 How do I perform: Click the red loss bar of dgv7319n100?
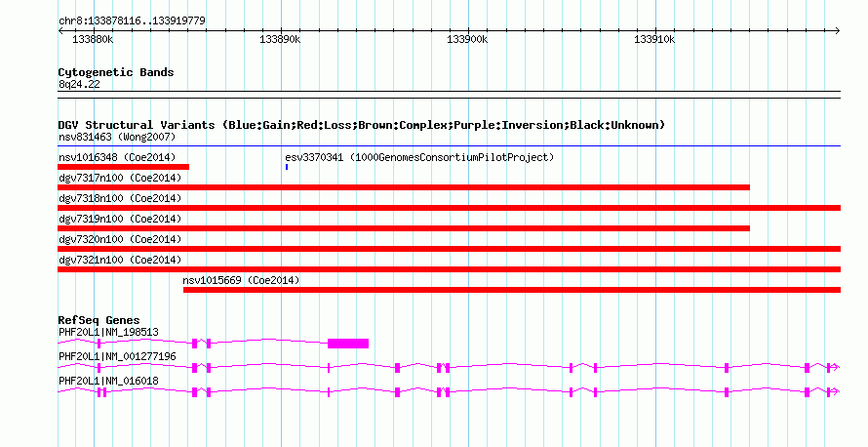click(404, 228)
